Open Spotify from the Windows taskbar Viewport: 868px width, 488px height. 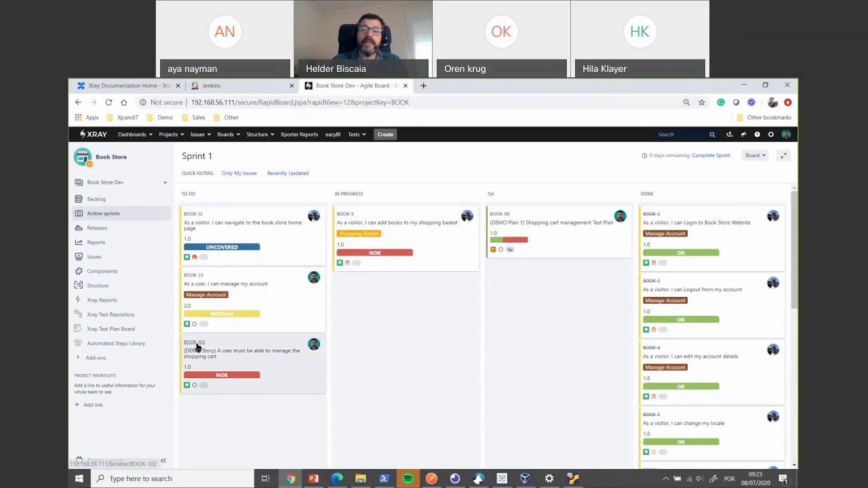pos(408,479)
